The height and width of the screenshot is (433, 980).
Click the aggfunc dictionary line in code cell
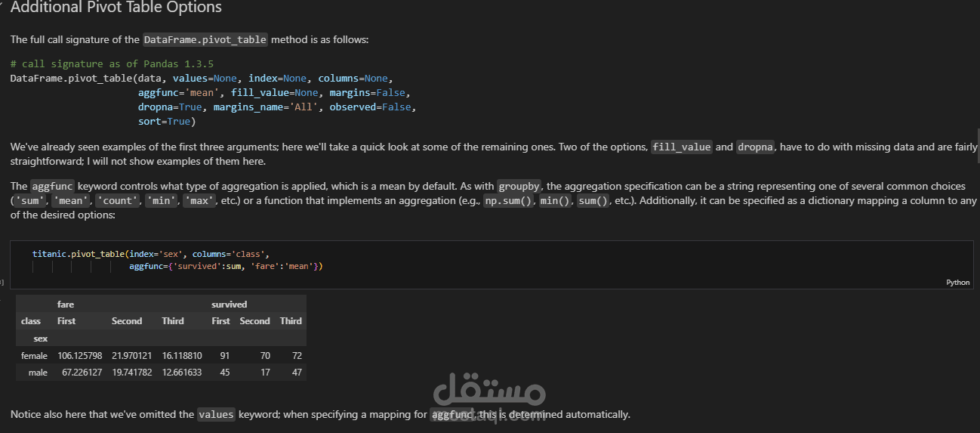click(226, 266)
